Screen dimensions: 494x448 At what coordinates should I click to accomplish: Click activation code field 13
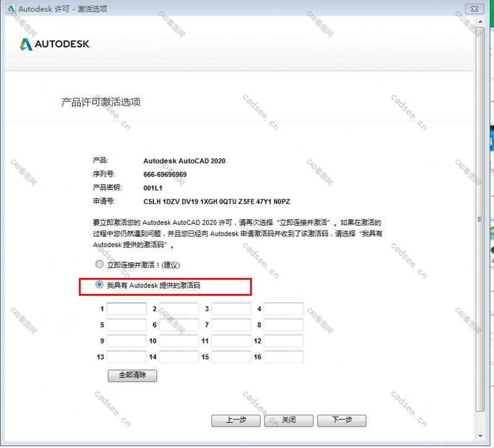pos(127,357)
